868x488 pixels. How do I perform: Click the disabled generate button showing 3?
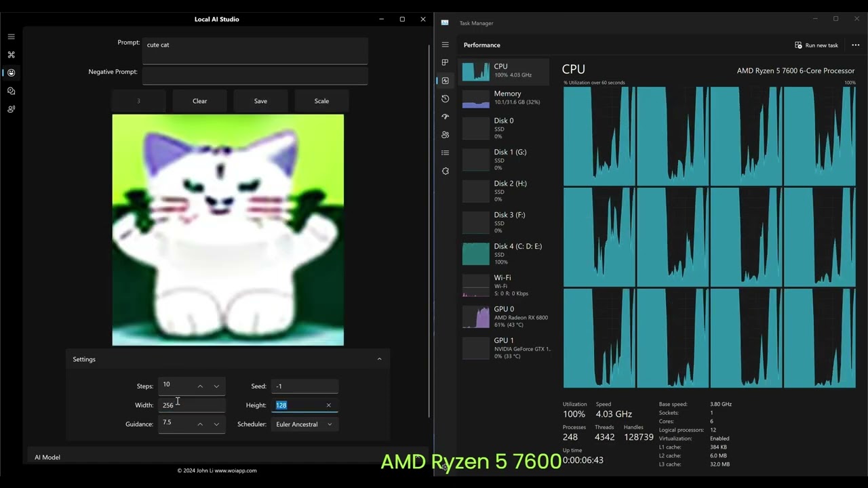[138, 101]
